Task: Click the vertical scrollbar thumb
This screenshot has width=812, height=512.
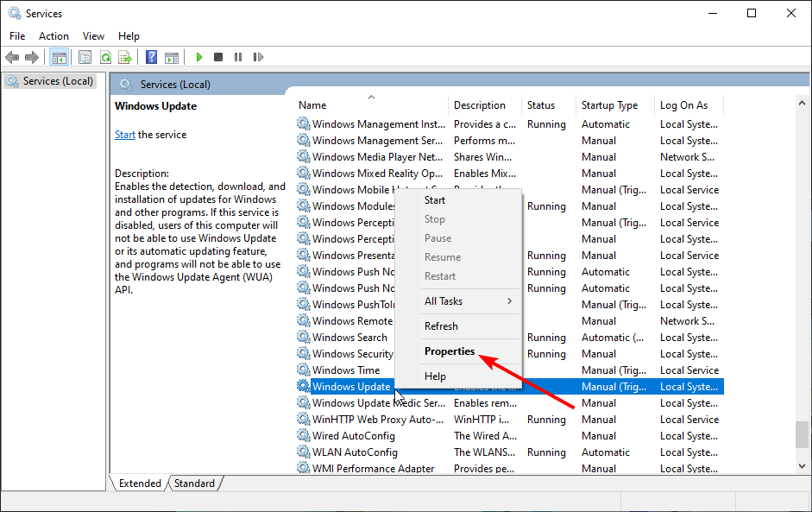Action: [803, 434]
